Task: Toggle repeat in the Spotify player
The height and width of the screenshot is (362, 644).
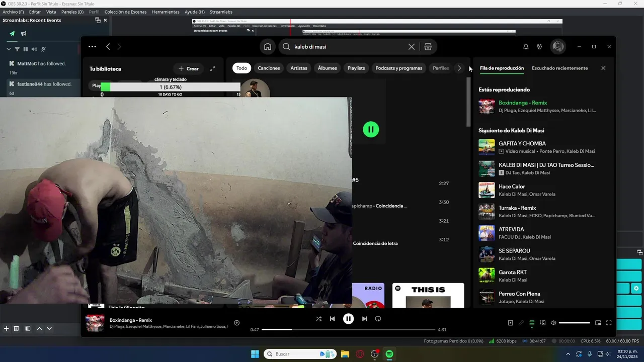Action: 378,319
